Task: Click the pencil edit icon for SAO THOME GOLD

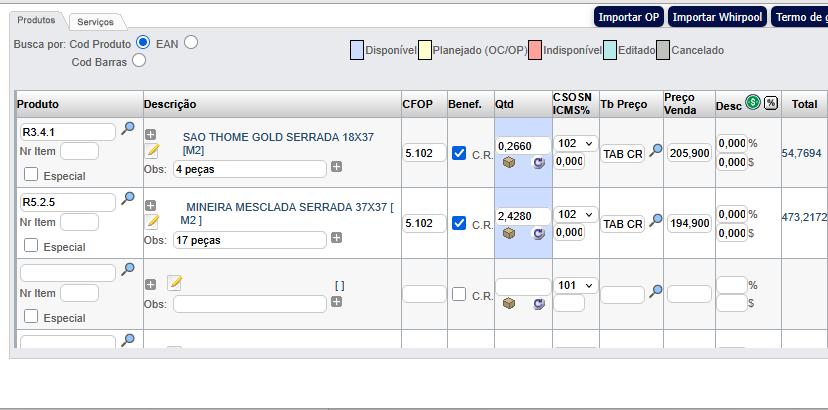Action: [152, 151]
